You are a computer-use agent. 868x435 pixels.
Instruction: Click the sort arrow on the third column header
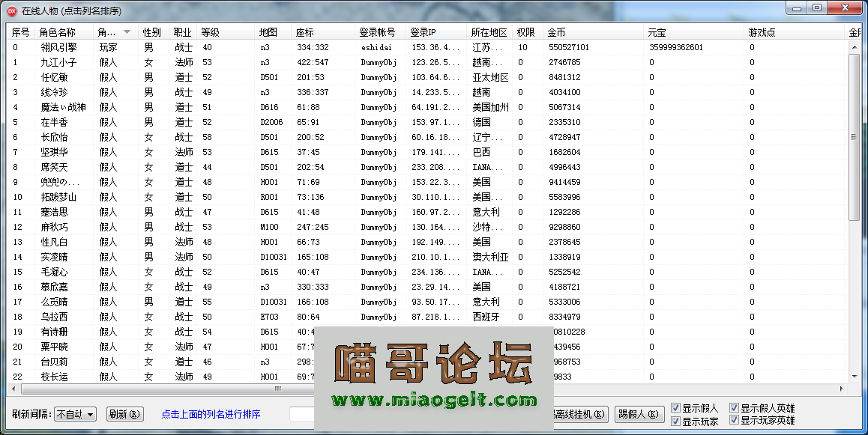pos(127,32)
